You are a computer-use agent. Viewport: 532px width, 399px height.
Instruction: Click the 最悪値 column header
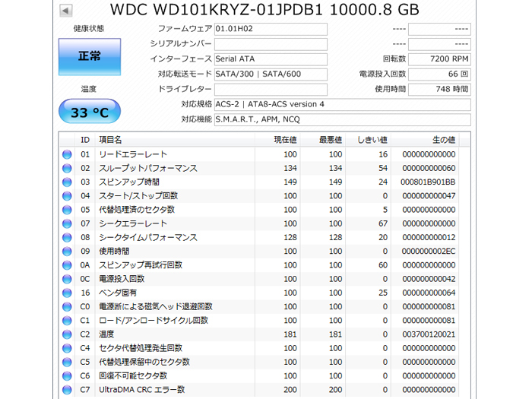(x=323, y=140)
